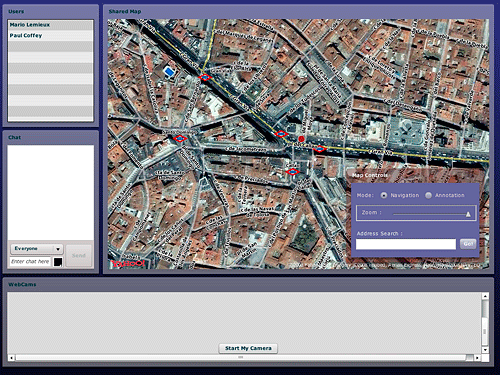This screenshot has height=375, width=500.
Task: Click the WebCams horizontal scrollbar left arrow
Action: tap(11, 358)
